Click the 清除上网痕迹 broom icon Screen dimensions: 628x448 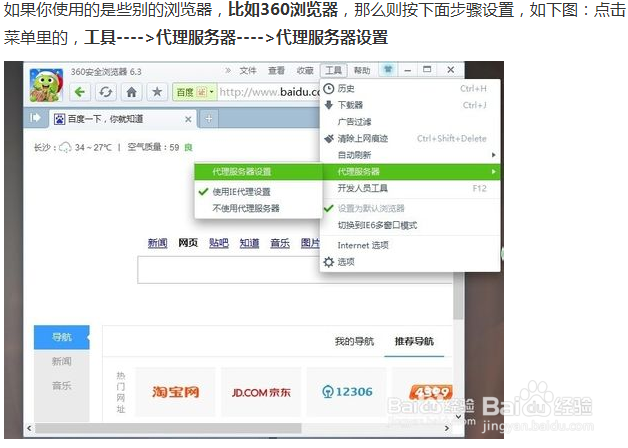329,139
